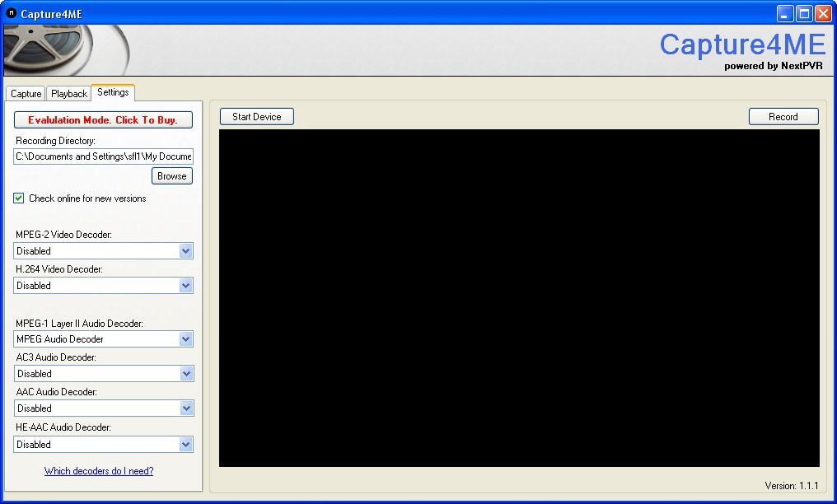Open MPEG-1 Layer II Audio Decoder dropdown

pyautogui.click(x=103, y=338)
